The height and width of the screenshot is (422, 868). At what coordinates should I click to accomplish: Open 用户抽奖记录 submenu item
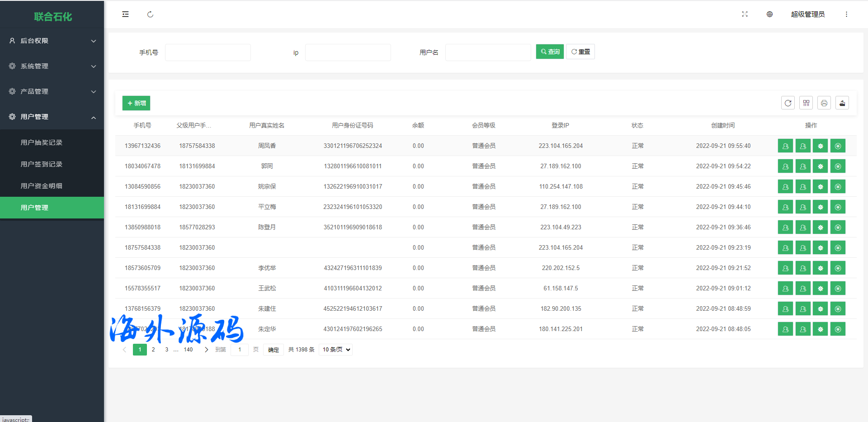pos(42,142)
